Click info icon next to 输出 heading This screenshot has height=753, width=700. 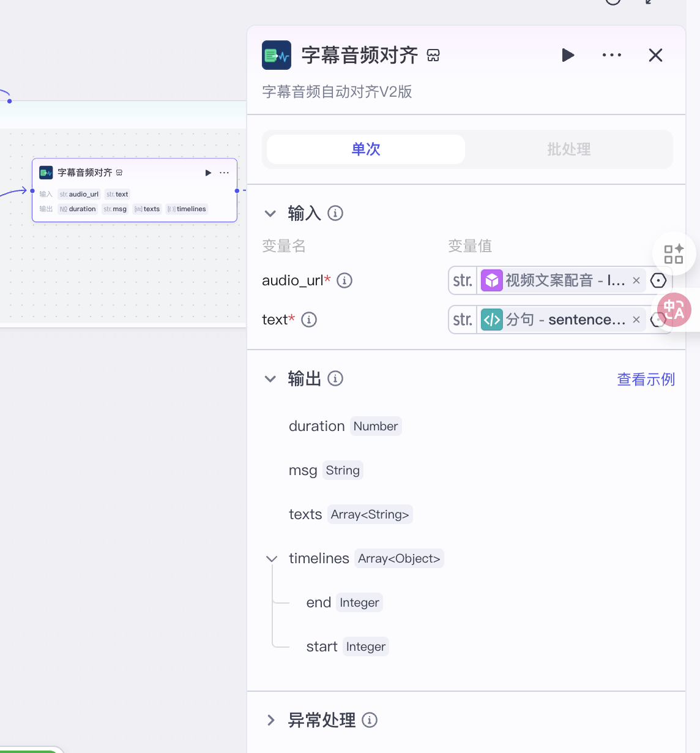(x=335, y=379)
